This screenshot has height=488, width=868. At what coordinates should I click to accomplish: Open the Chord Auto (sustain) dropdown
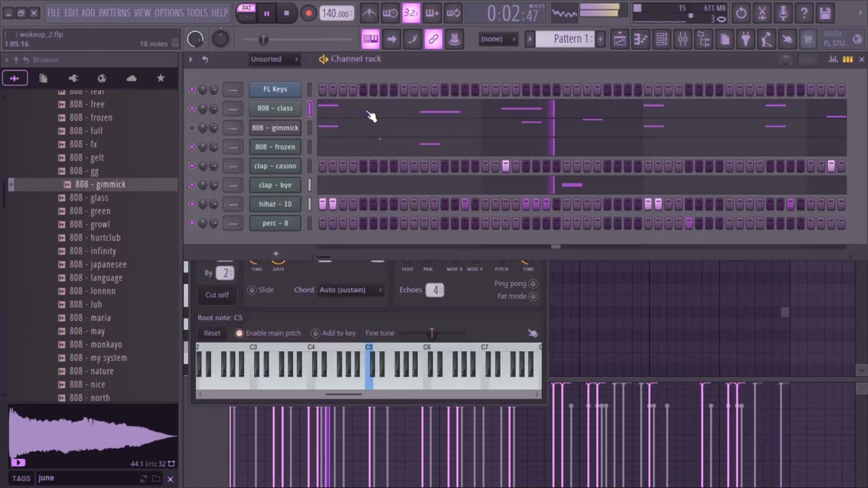(351, 289)
